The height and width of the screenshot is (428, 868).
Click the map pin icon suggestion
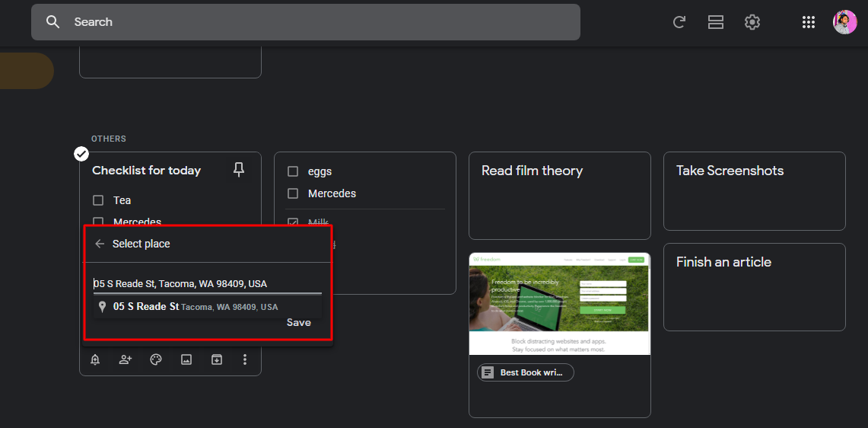pyautogui.click(x=102, y=307)
